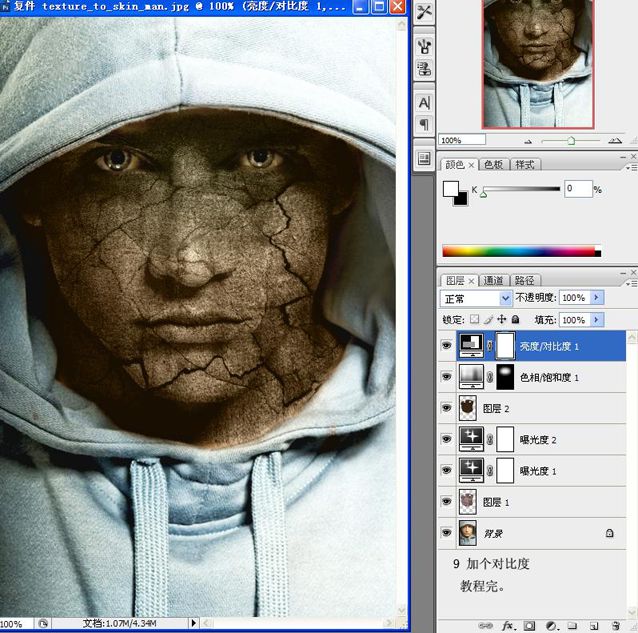Viewport: 638px width, 633px height.
Task: Hide the 背景 layer eye icon
Action: 446,534
